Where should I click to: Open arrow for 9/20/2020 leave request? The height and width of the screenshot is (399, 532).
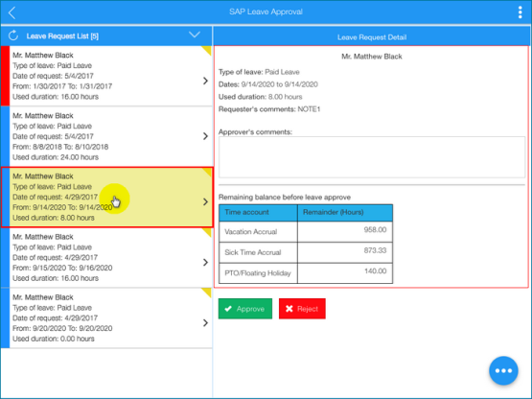205,322
